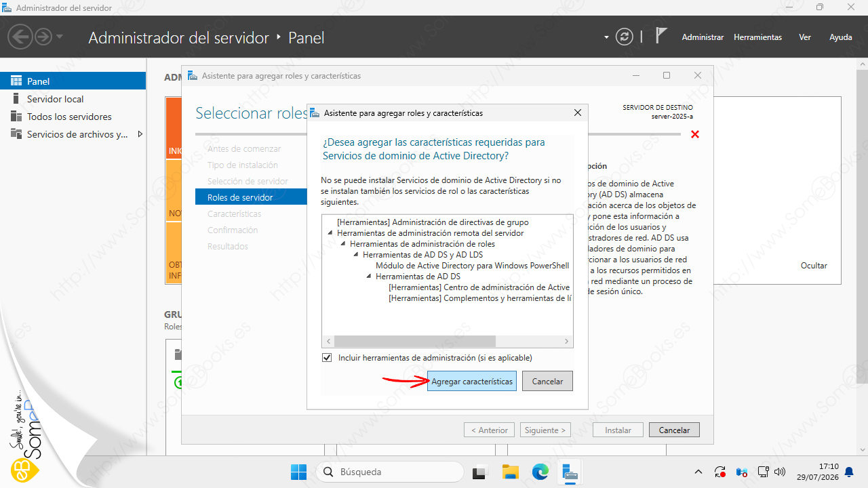Click the Panel dashboard icon in sidebar
The image size is (868, 488).
point(16,81)
